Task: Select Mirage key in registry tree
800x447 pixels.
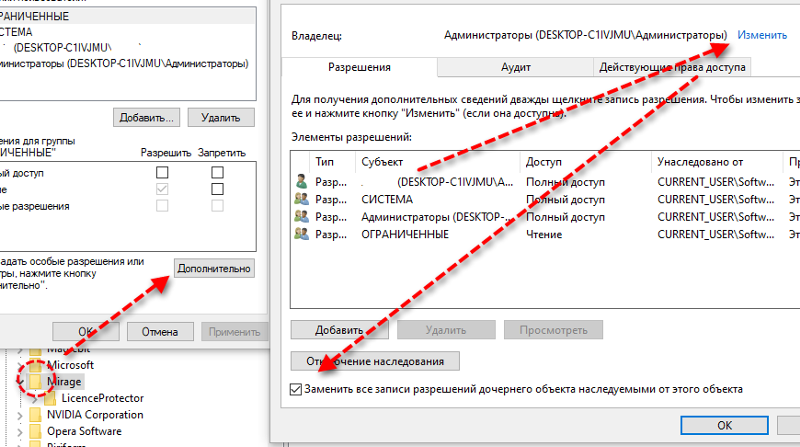Action: tap(64, 382)
